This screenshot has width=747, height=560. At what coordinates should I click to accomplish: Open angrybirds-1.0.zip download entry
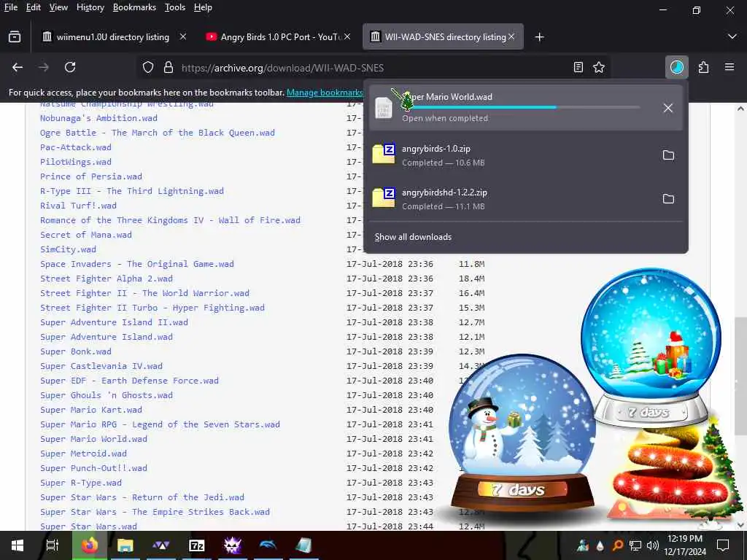click(x=512, y=155)
